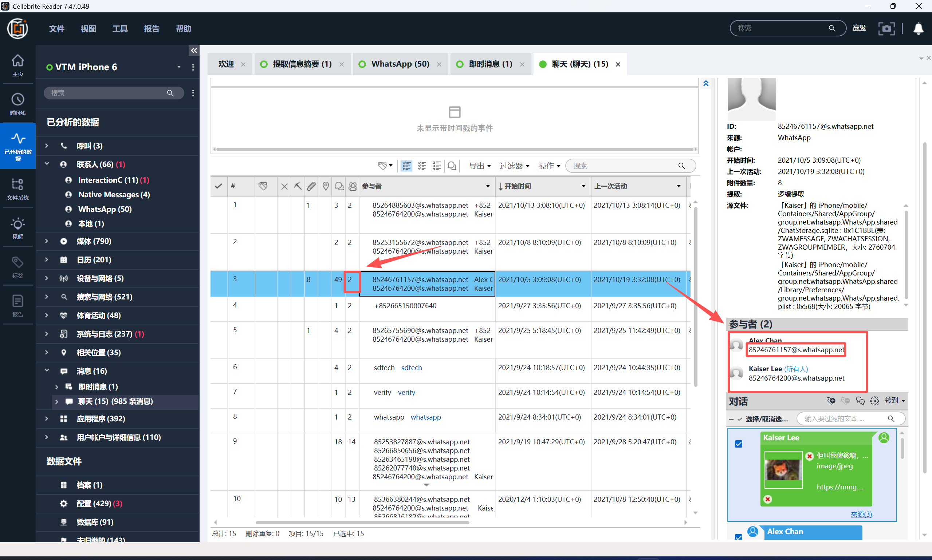The width and height of the screenshot is (932, 560).
Task: Expand the 媒体 (790) tree node
Action: 47,241
